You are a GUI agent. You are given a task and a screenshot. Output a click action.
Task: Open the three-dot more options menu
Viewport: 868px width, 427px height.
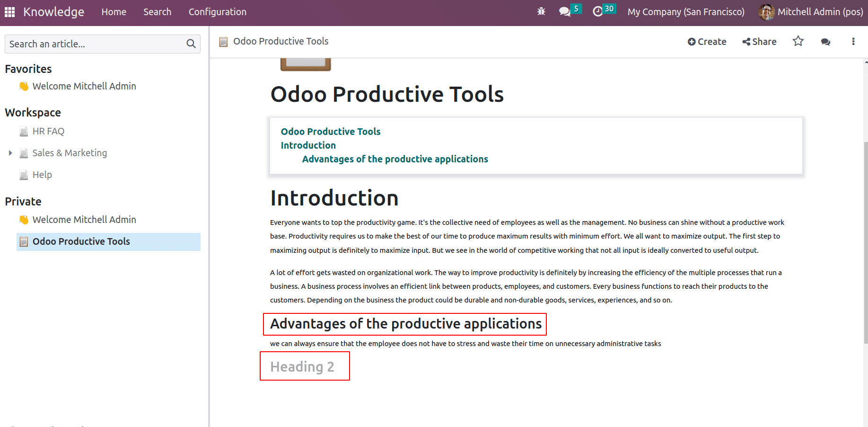(x=853, y=42)
